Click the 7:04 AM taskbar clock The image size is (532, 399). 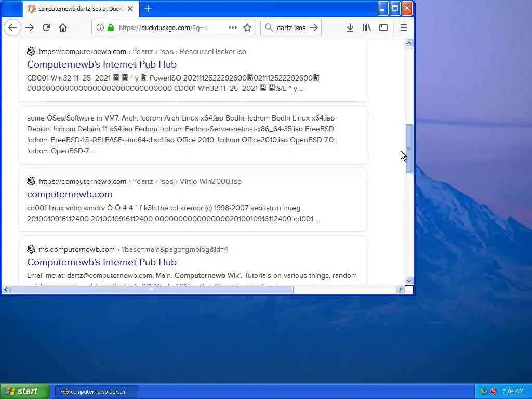click(513, 392)
